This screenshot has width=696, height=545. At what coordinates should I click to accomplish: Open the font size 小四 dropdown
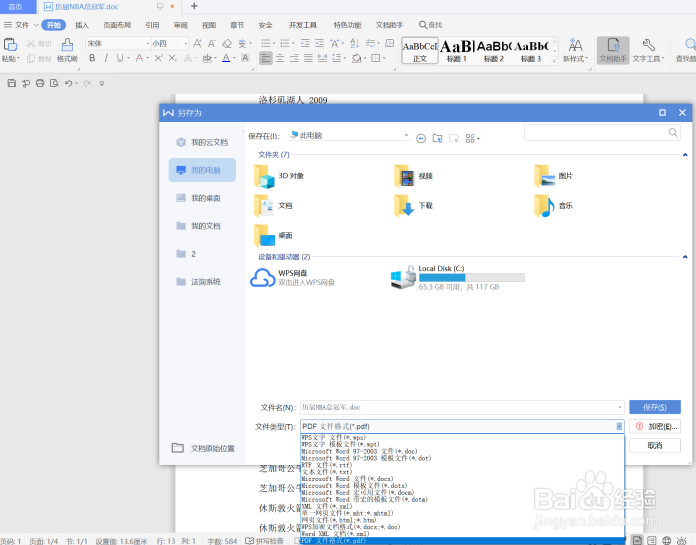[186, 43]
